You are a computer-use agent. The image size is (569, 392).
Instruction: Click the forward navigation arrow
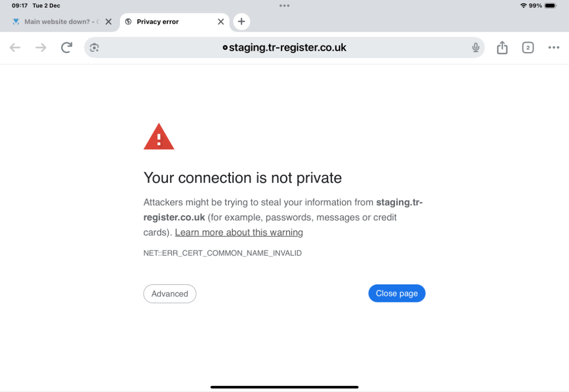tap(41, 47)
